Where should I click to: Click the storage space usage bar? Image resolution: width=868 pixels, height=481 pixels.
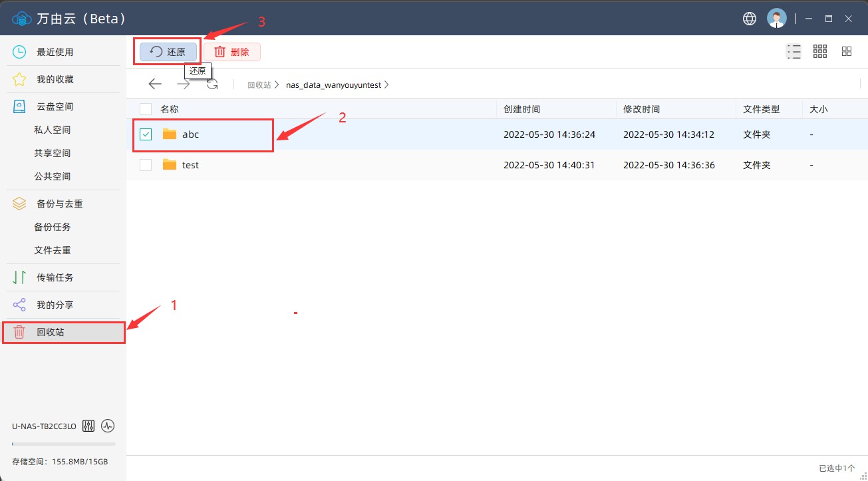coord(63,444)
